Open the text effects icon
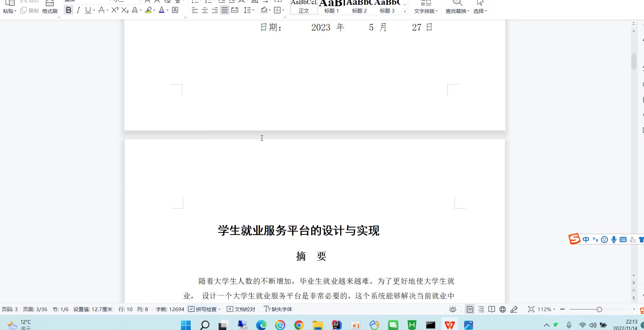The height and width of the screenshot is (330, 644). pyautogui.click(x=135, y=10)
